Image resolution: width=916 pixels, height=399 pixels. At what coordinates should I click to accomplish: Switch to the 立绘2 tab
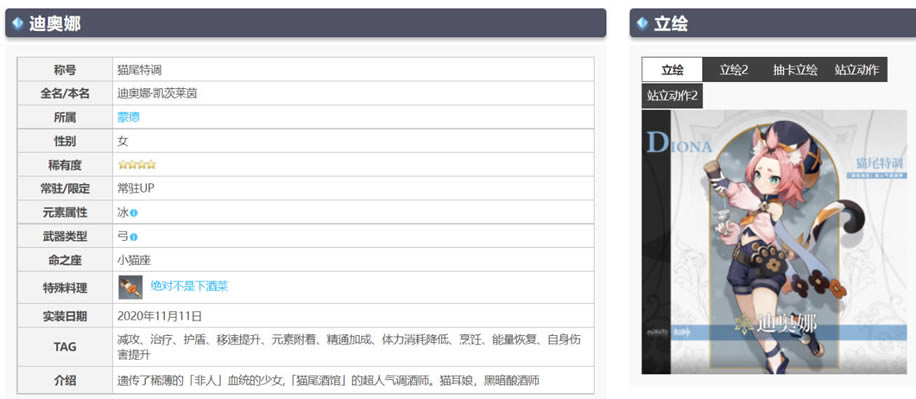(x=734, y=70)
